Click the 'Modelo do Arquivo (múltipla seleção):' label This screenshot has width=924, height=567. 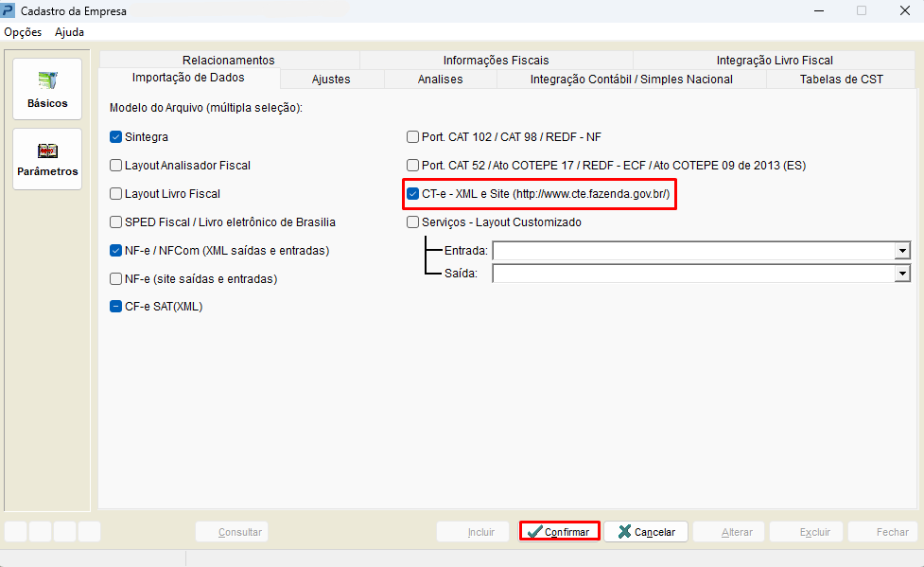pyautogui.click(x=205, y=108)
